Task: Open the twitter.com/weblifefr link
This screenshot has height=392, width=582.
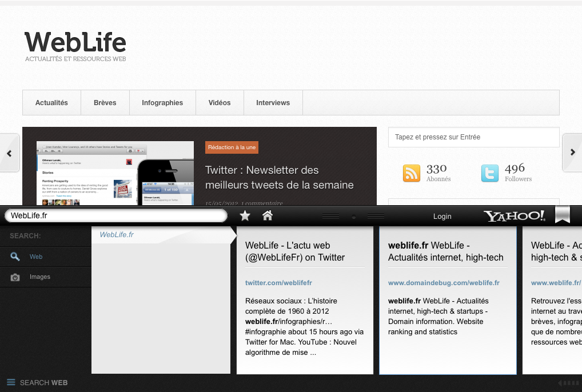Action: (278, 283)
